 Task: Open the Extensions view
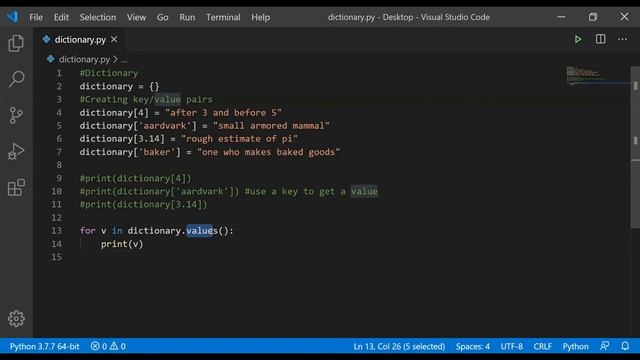(16, 187)
